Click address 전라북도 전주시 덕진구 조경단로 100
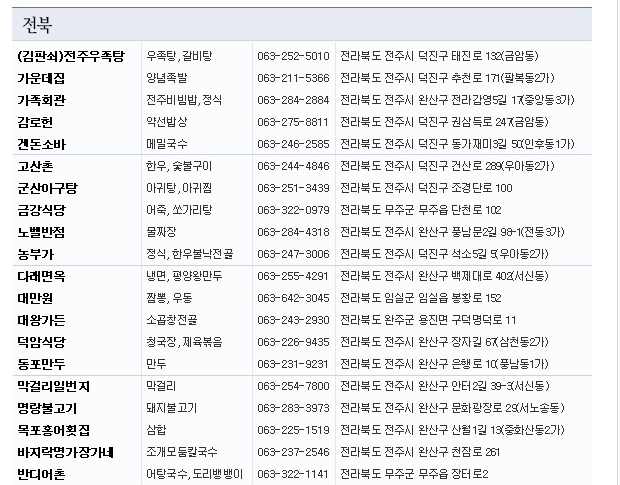Viewport: 620px width, 485px height. coord(426,188)
